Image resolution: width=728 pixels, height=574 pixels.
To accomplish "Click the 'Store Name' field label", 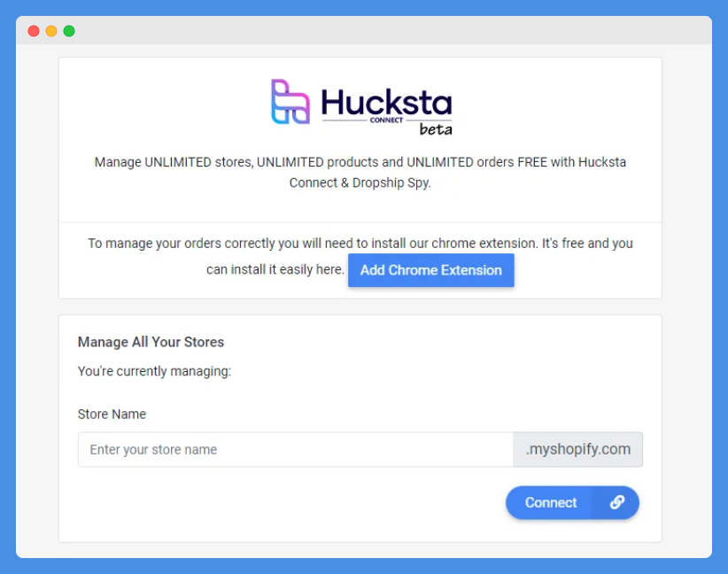I will [112, 415].
